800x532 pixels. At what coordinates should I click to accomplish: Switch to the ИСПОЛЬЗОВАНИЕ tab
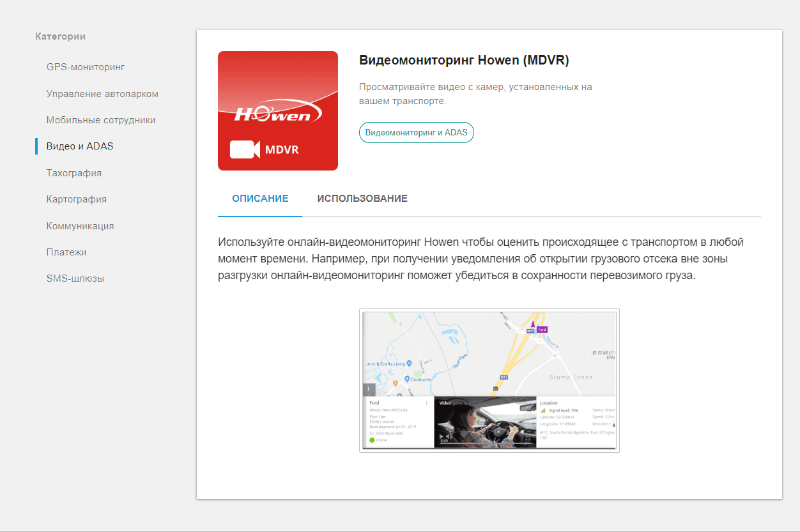(x=362, y=199)
